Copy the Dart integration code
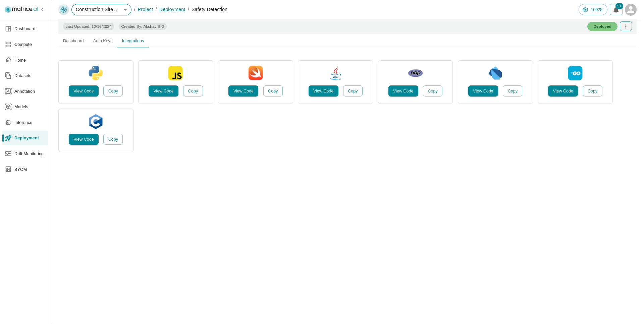The image size is (644, 324). 513,91
